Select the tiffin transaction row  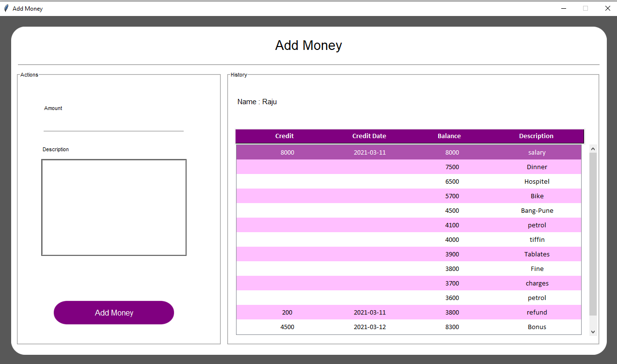click(x=408, y=239)
